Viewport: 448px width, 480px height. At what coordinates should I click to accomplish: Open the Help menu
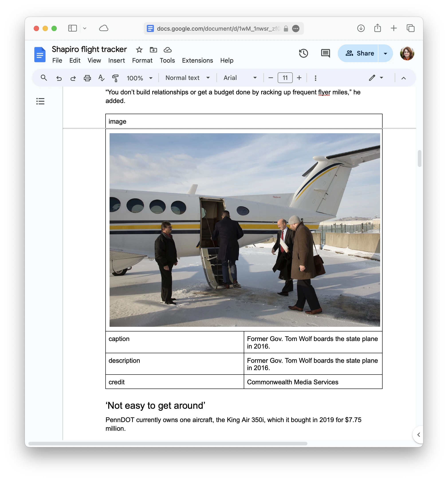pyautogui.click(x=227, y=60)
